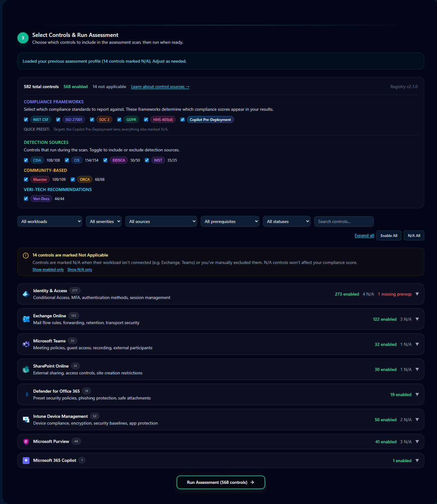Viewport: 437px width, 504px height.
Task: Click '41 enabled' in Microsoft Purview row
Action: [x=386, y=442]
